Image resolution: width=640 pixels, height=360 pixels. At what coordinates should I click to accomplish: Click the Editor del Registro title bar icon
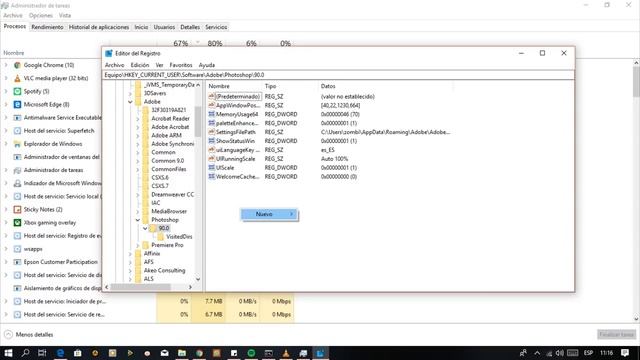[x=109, y=53]
